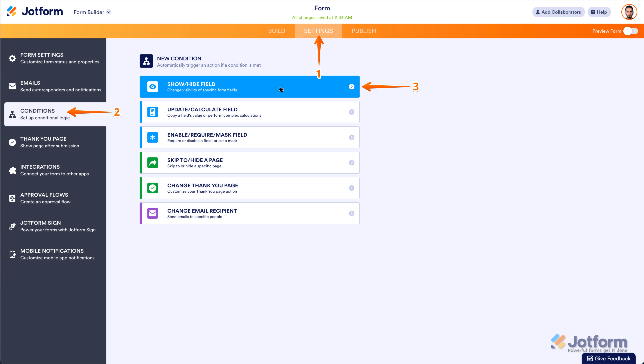Image resolution: width=644 pixels, height=364 pixels.
Task: Click the Jotform Sign pen icon
Action: [12, 226]
